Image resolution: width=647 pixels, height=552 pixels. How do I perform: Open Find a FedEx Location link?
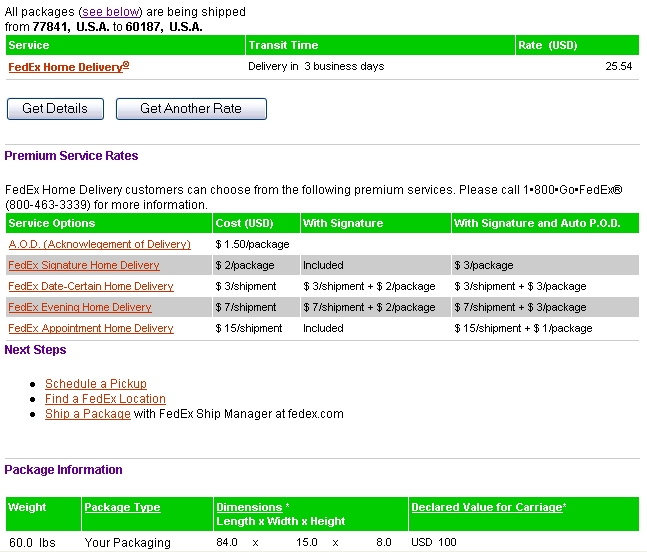(x=105, y=399)
